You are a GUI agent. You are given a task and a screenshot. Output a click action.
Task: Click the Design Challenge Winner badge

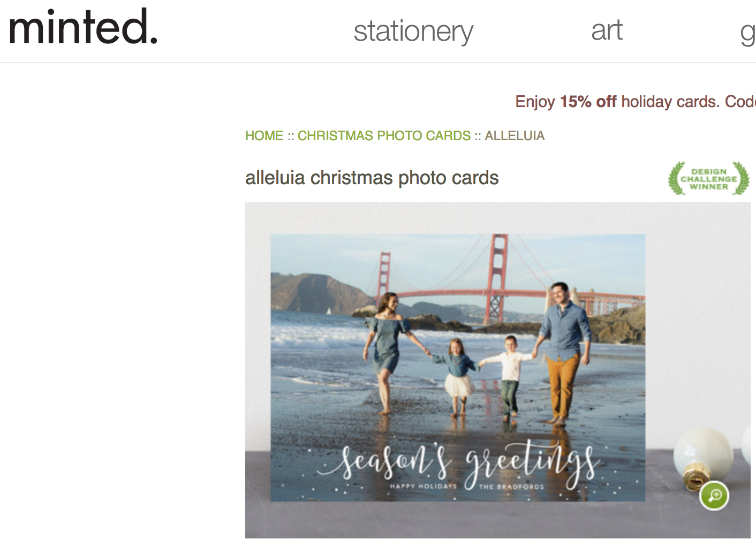click(708, 179)
